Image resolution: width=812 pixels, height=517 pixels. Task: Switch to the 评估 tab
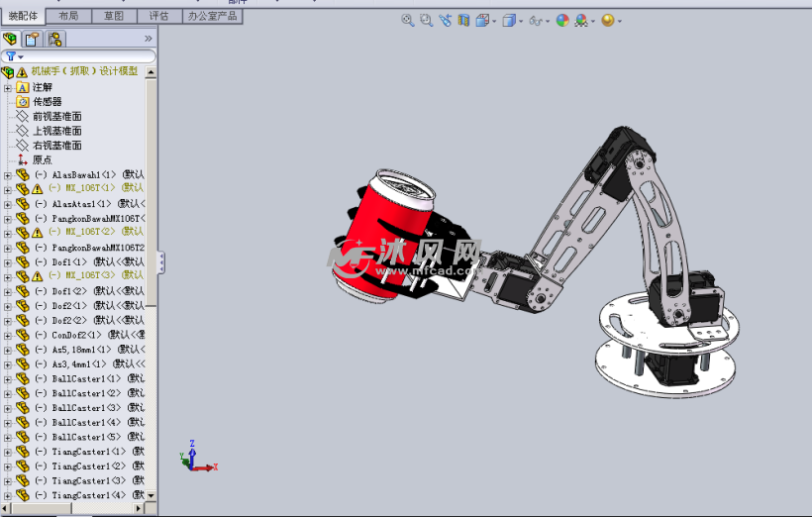[x=159, y=16]
